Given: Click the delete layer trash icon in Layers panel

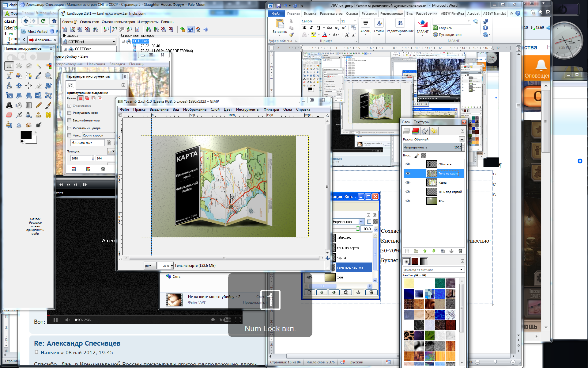Looking at the screenshot, I should pos(460,251).
